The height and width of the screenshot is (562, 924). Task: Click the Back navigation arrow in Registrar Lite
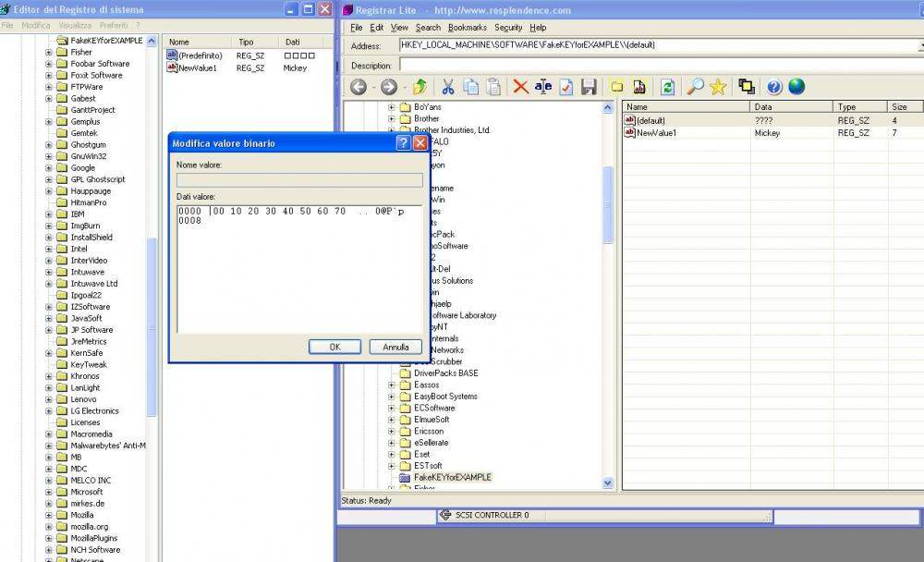pos(359,87)
